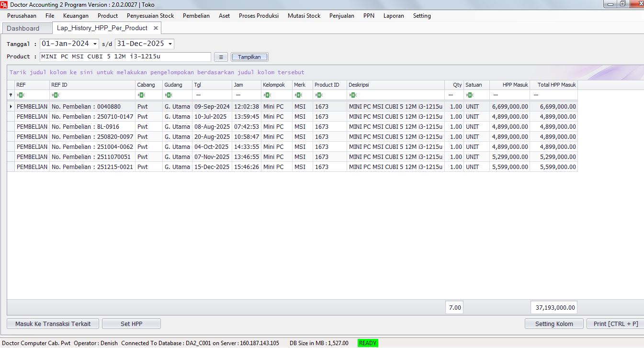
Task: Click the Qty column equals filter icon
Action: [451, 95]
